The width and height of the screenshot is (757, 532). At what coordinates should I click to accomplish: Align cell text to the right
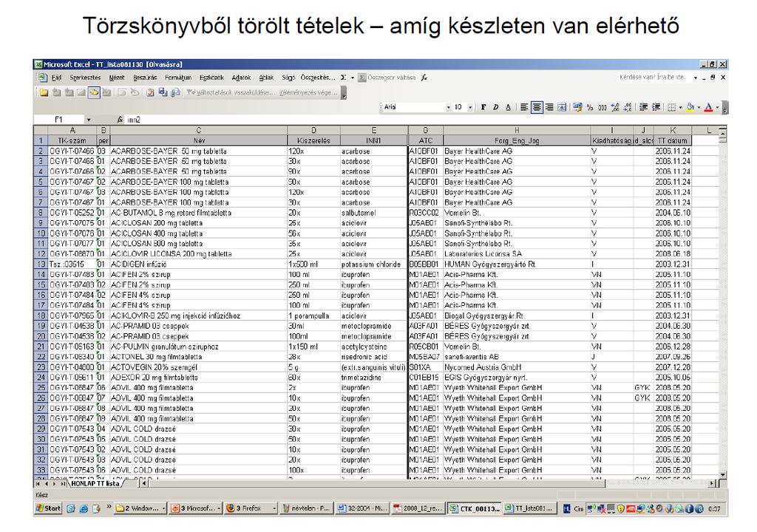click(549, 108)
